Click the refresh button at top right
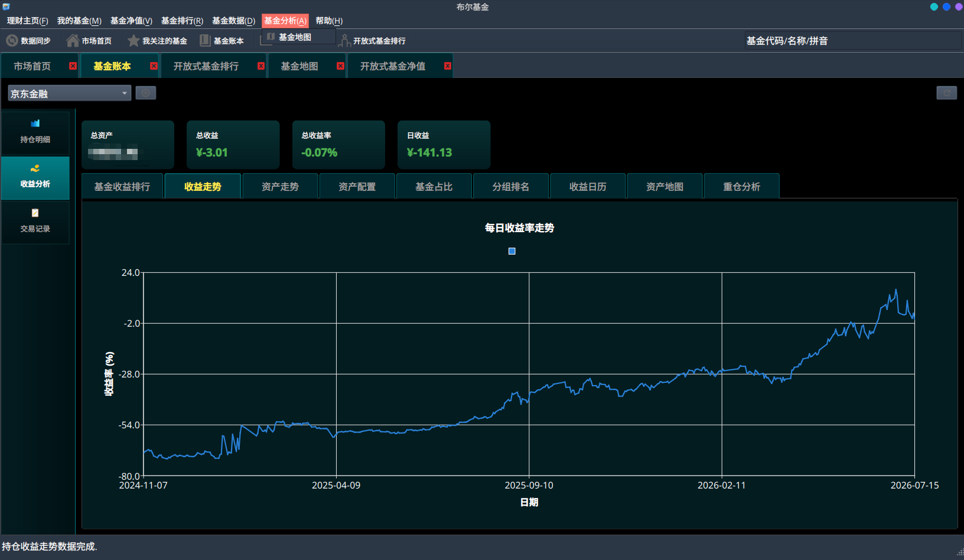Image resolution: width=964 pixels, height=560 pixels. coord(947,93)
